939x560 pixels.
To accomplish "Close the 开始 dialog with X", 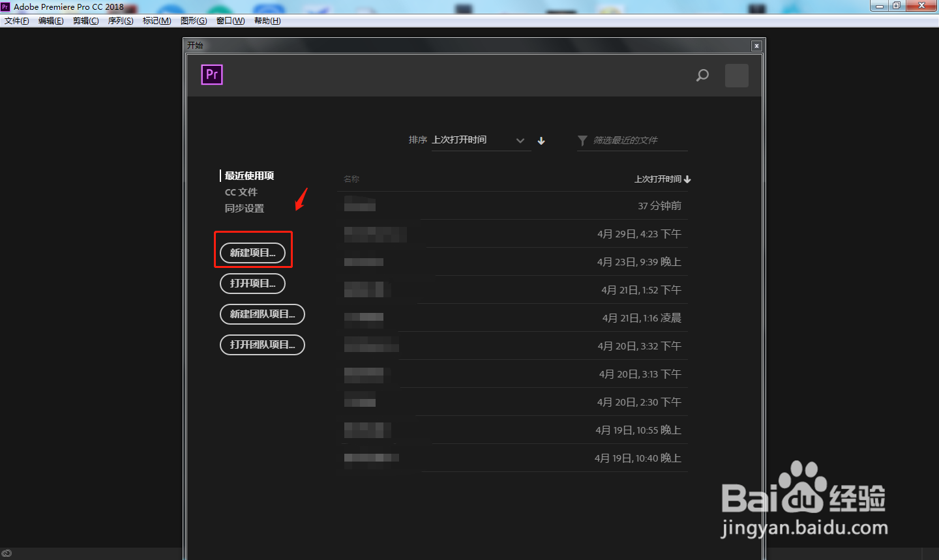I will click(756, 46).
